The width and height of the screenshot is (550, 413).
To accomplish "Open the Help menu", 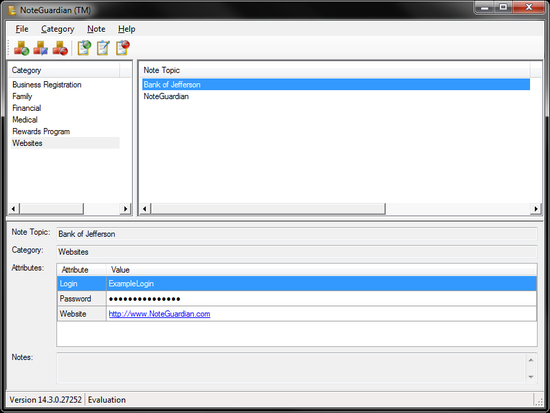I will 127,29.
